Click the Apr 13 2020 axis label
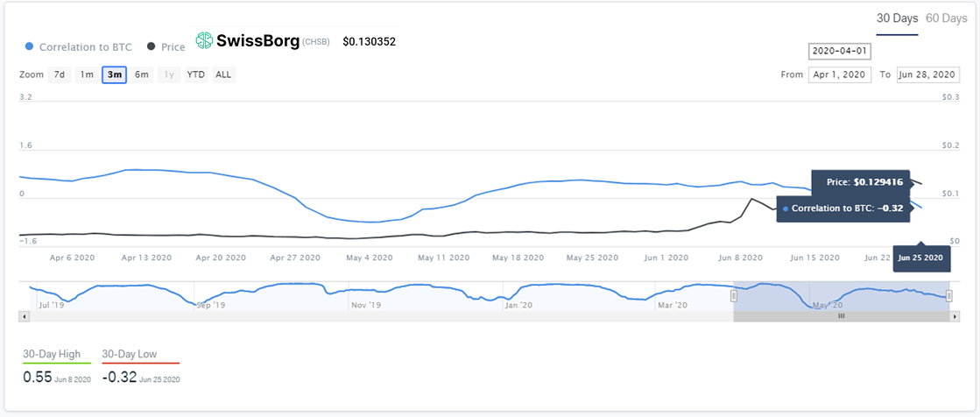This screenshot has height=417, width=980. click(146, 258)
